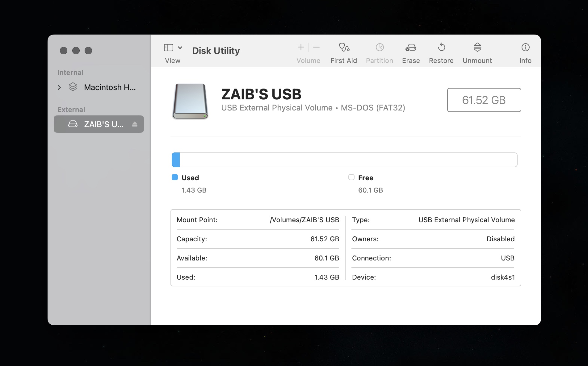Eject ZAIB'S USB via eject icon

[x=135, y=124]
